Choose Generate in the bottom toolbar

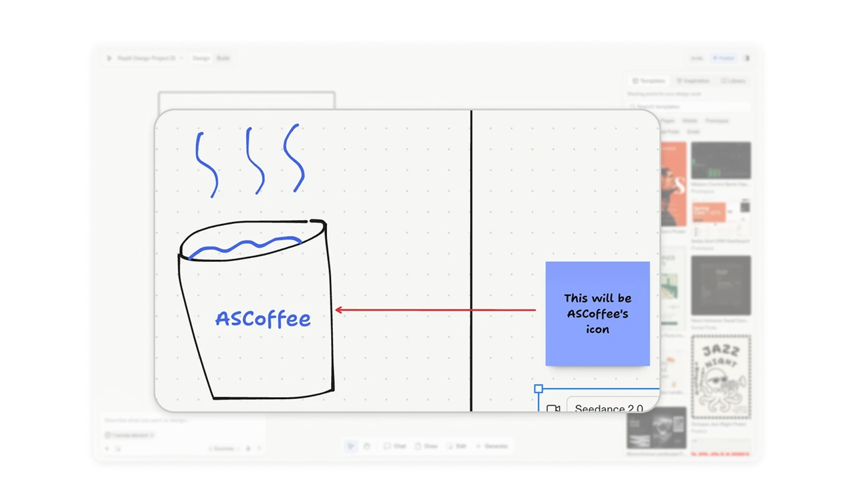[492, 446]
